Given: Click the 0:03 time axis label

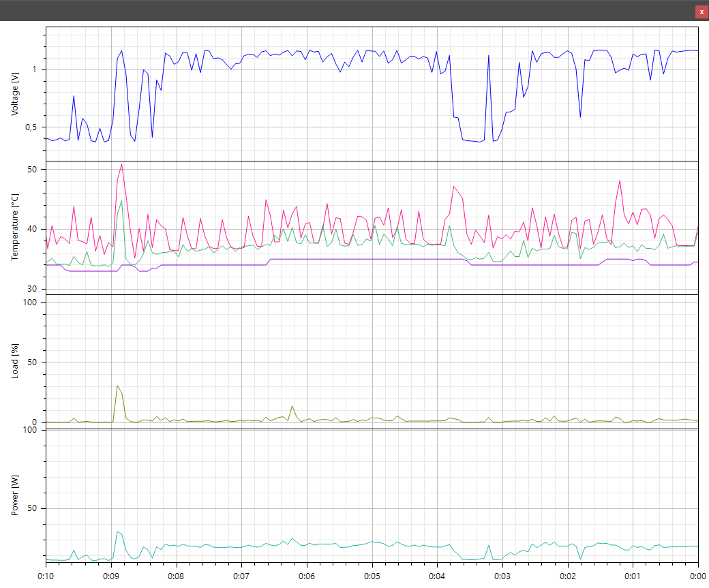Looking at the screenshot, I should tap(502, 576).
